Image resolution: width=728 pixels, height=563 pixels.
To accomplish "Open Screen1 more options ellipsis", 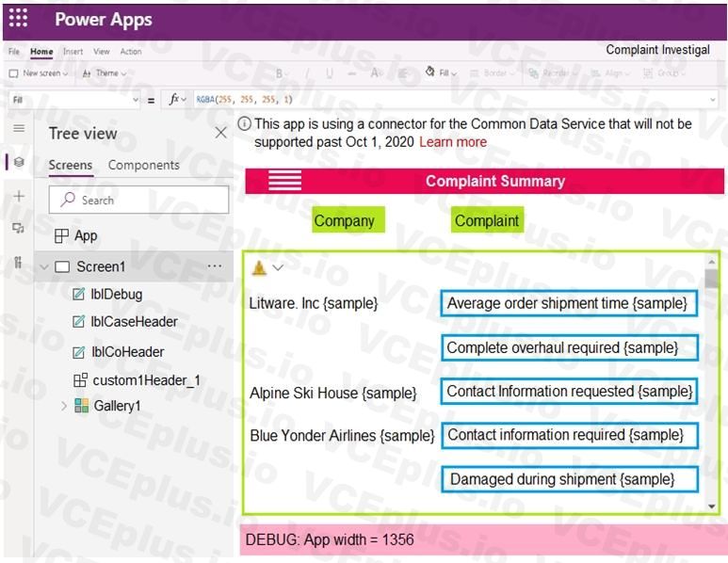I will pyautogui.click(x=215, y=265).
